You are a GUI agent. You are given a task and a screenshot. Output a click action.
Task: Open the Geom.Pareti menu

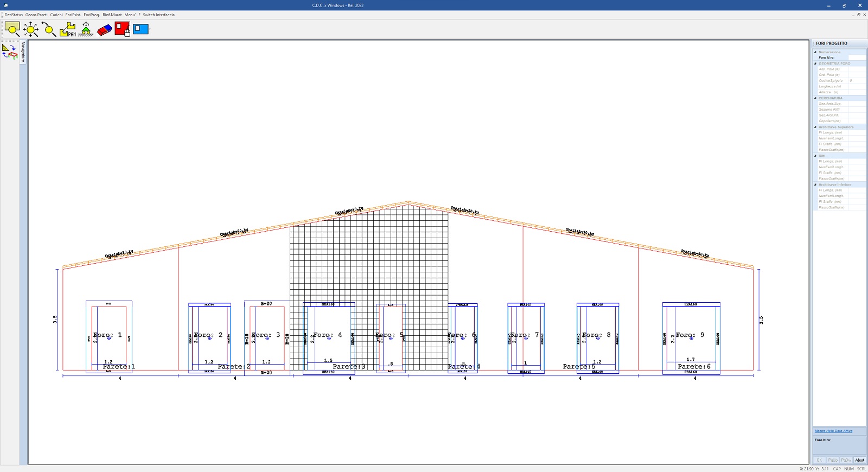[x=36, y=15]
